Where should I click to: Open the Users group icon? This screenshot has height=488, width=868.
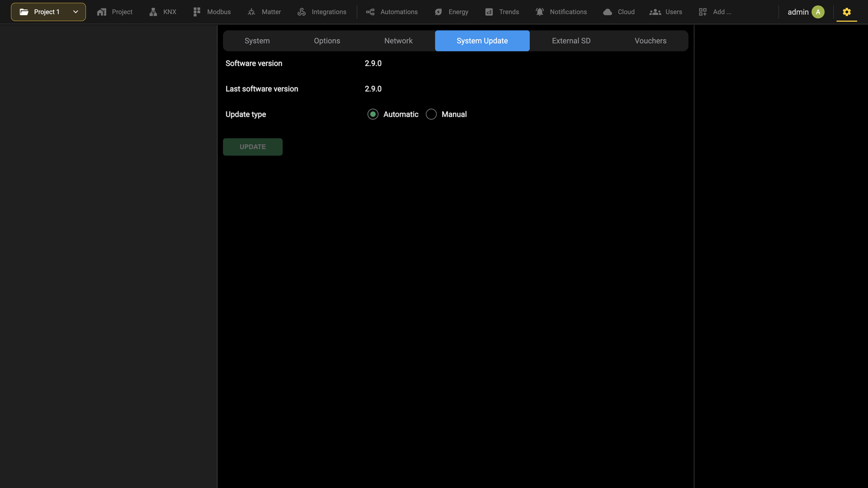tap(655, 12)
